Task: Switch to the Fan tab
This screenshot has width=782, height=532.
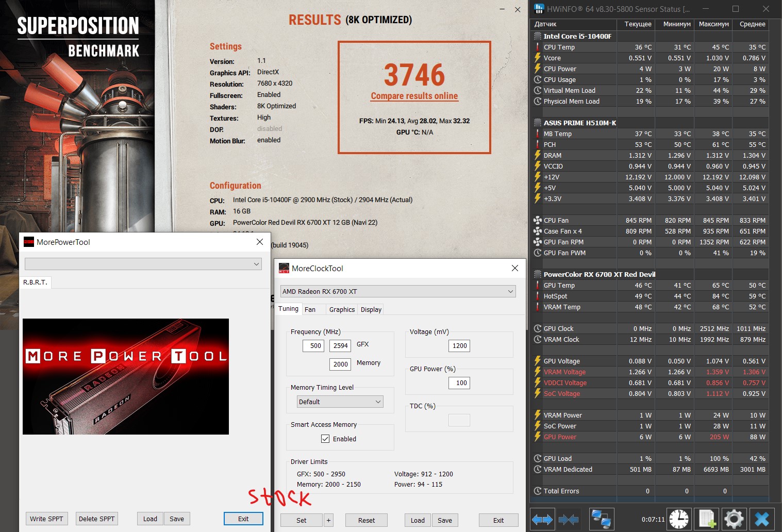Action: (310, 309)
